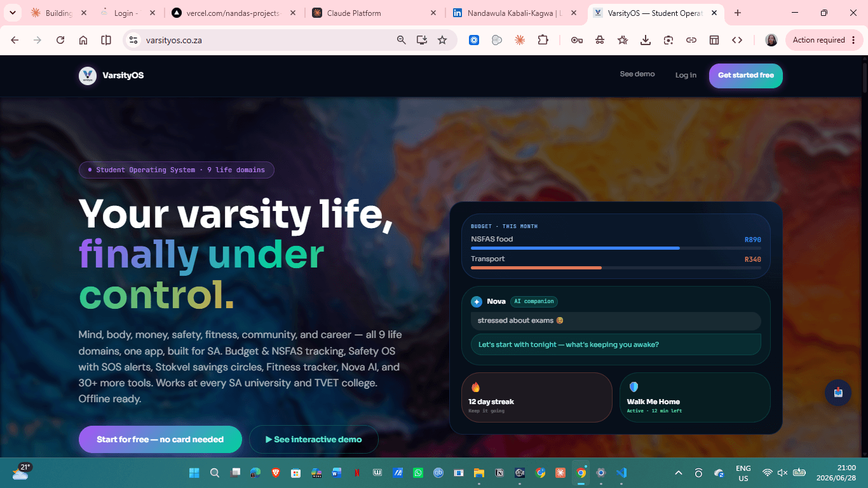Image resolution: width=868 pixels, height=488 pixels.
Task: Open WhatsApp from the taskbar
Action: [x=417, y=473]
